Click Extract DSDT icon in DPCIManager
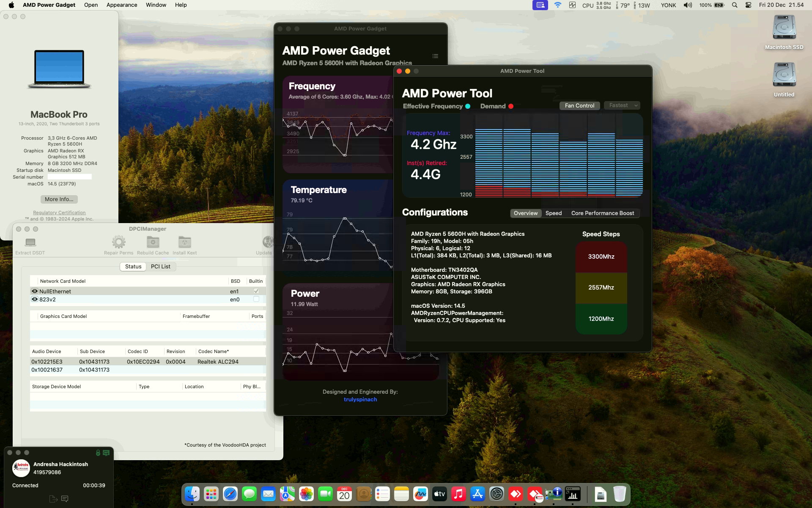 [30, 242]
